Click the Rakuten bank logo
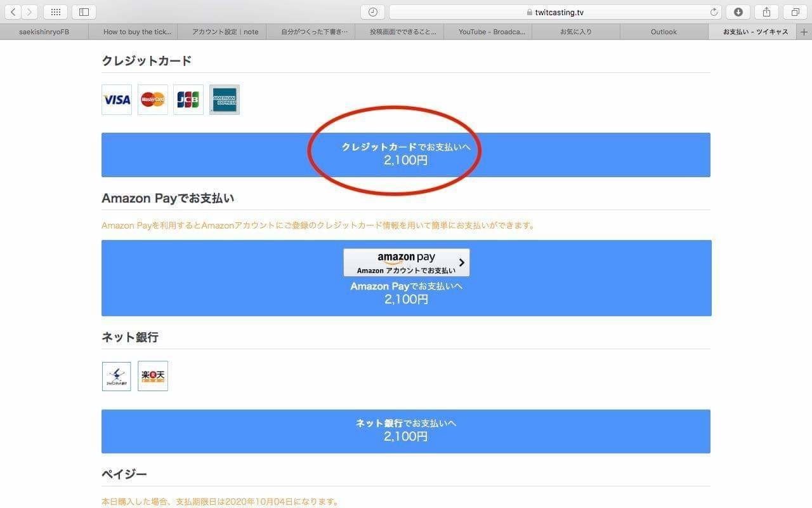The height and width of the screenshot is (508, 812). point(153,377)
